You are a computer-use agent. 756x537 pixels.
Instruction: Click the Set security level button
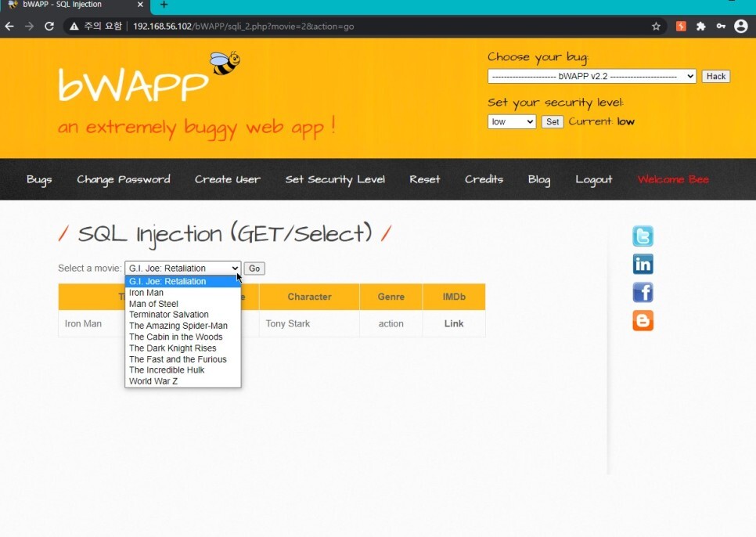pos(553,121)
